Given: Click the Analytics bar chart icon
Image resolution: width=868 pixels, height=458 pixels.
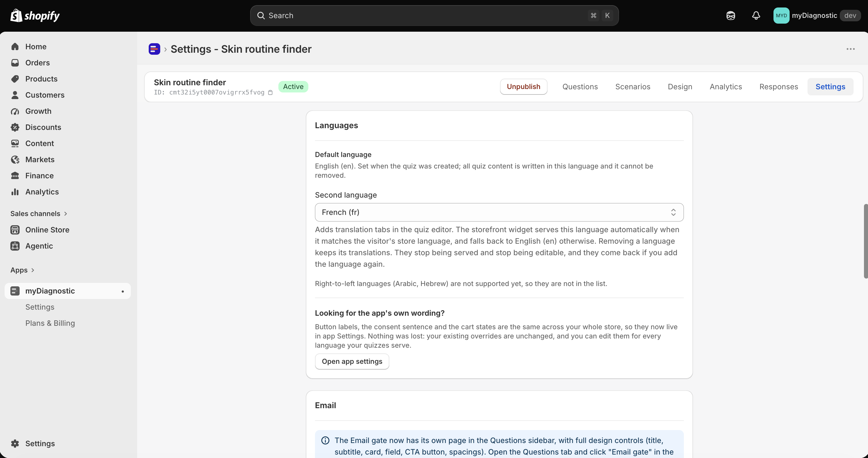Looking at the screenshot, I should [15, 192].
